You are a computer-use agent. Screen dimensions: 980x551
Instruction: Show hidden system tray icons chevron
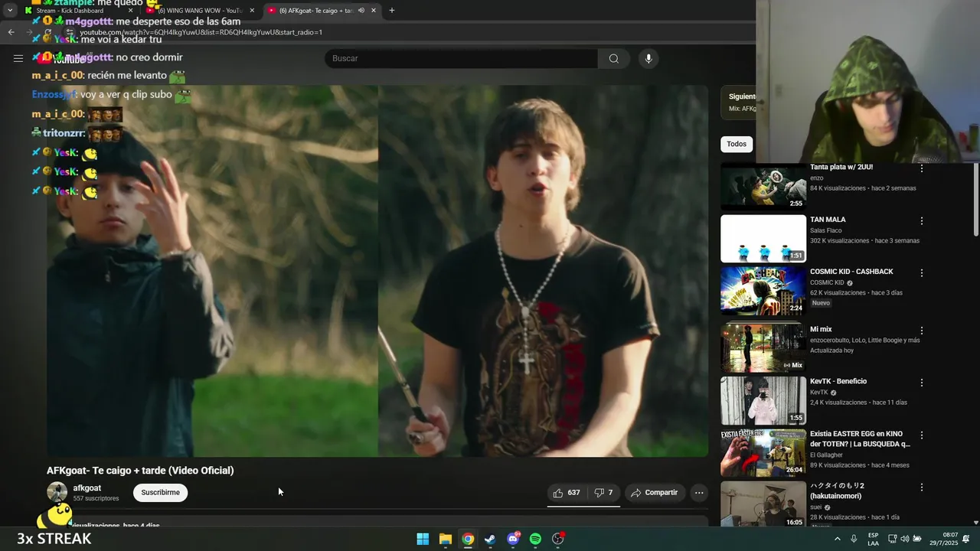point(837,539)
